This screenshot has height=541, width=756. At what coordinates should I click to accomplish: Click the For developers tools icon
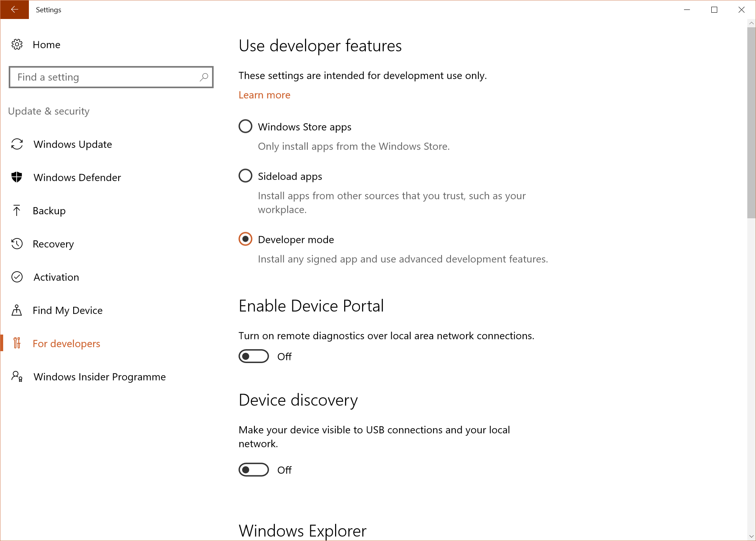(x=17, y=343)
